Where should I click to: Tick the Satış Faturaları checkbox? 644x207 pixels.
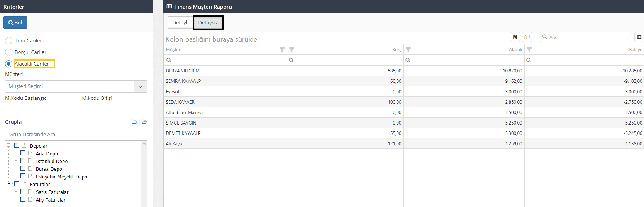(23, 192)
